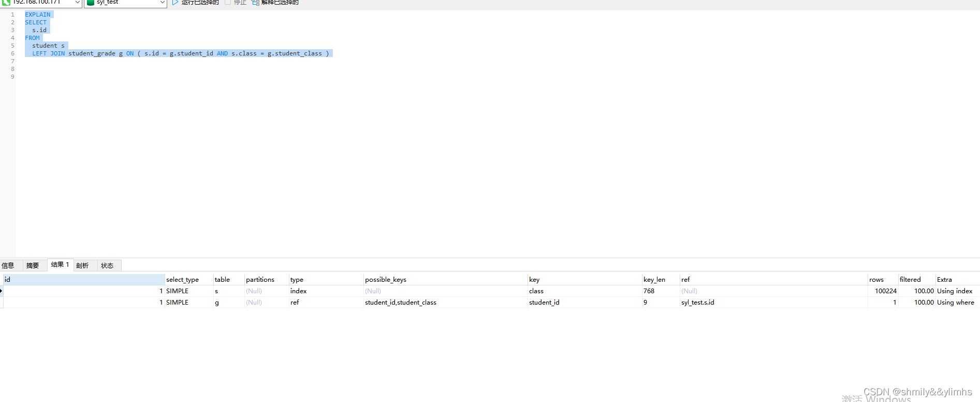The width and height of the screenshot is (980, 402).
Task: Click LEFT JOIN keyword on line 6
Action: (49, 53)
